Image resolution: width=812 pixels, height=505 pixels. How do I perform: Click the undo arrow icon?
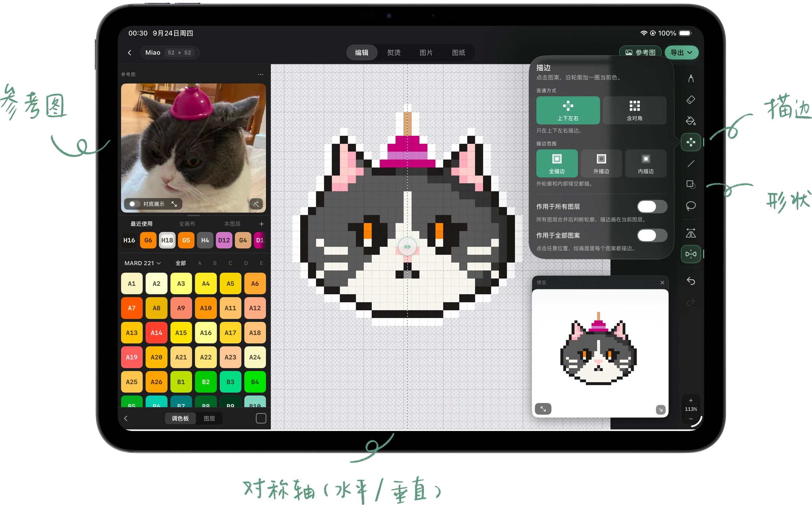[690, 281]
